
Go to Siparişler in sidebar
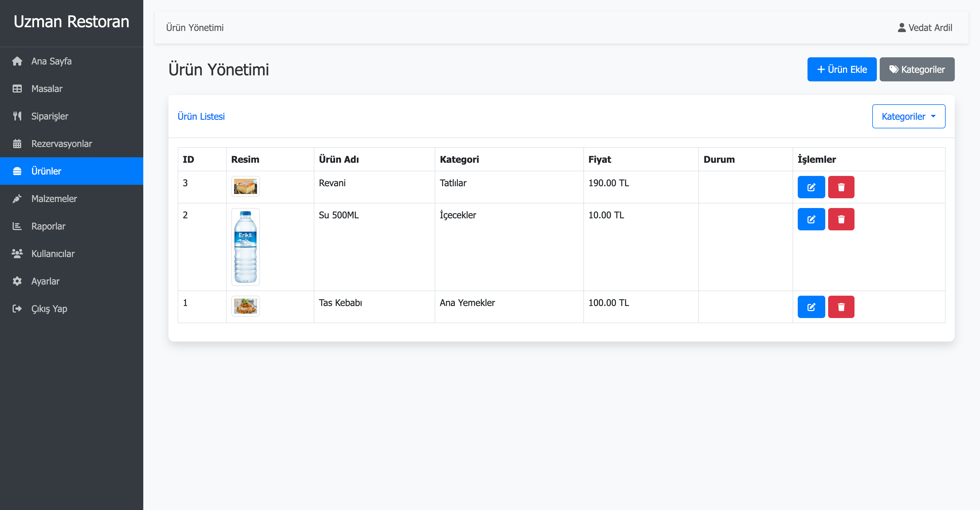point(50,116)
